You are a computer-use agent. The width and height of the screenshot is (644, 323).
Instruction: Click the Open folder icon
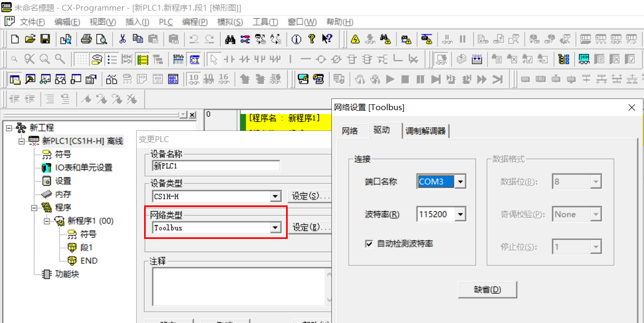point(30,39)
